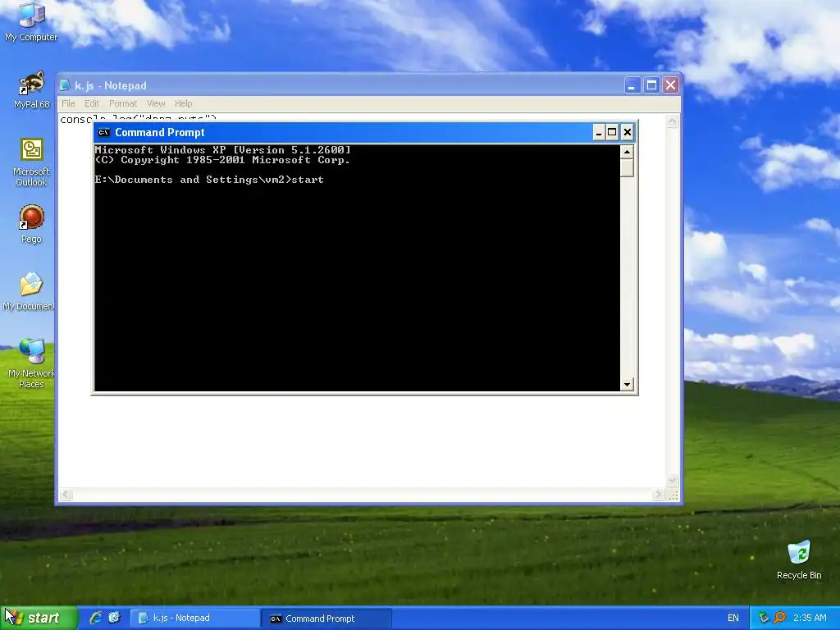Select Command Prompt taskbar button

click(326, 619)
